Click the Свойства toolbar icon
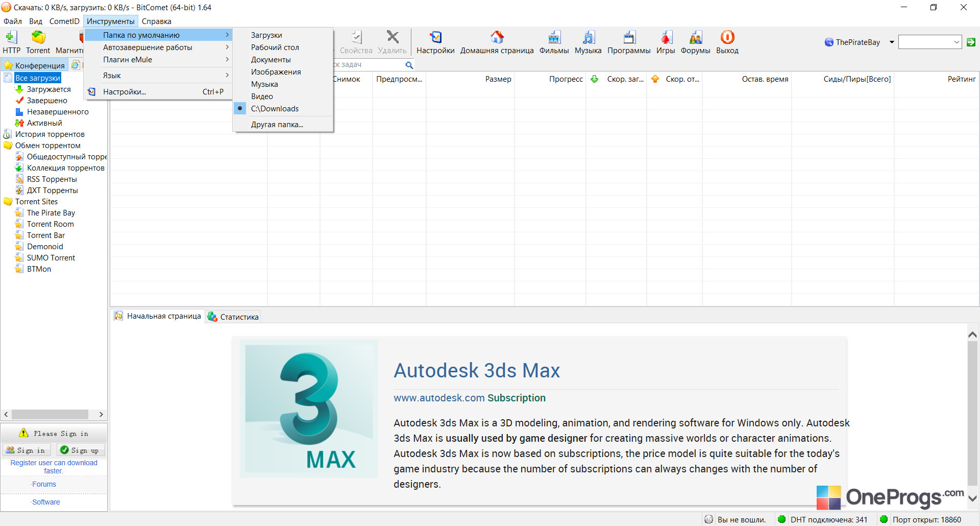This screenshot has width=980, height=526. [x=357, y=37]
